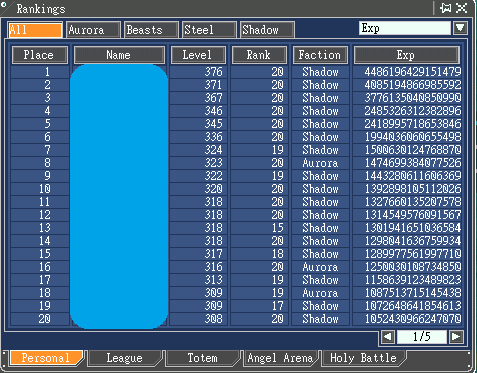Select the Steel faction filter
Screen dimensions: 477x373
tap(209, 30)
